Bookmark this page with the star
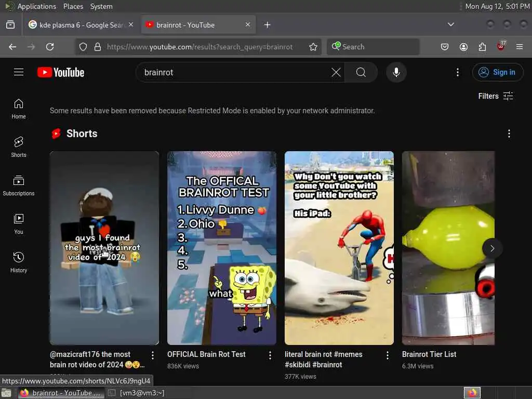Image resolution: width=532 pixels, height=399 pixels. (x=313, y=47)
